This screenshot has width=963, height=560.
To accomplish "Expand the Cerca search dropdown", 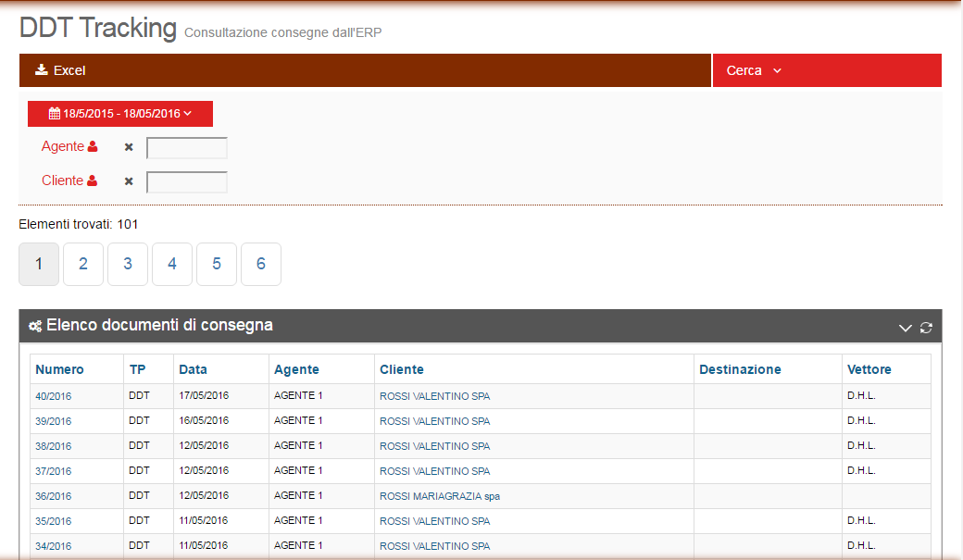I will (x=754, y=70).
